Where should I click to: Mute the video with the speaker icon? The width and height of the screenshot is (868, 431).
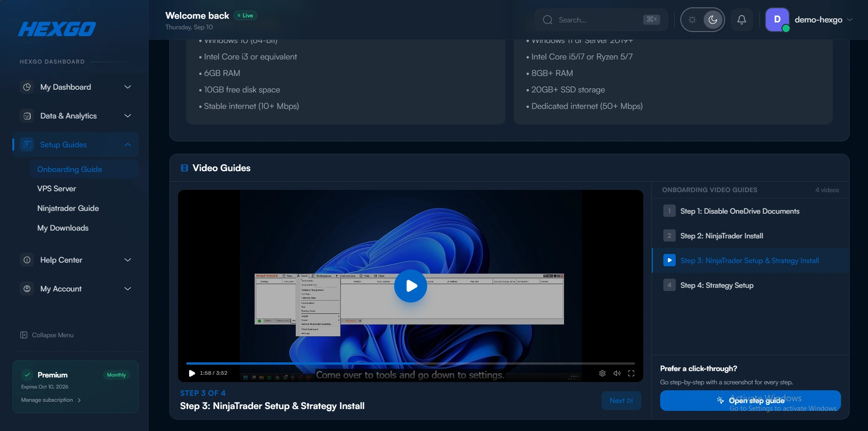617,373
